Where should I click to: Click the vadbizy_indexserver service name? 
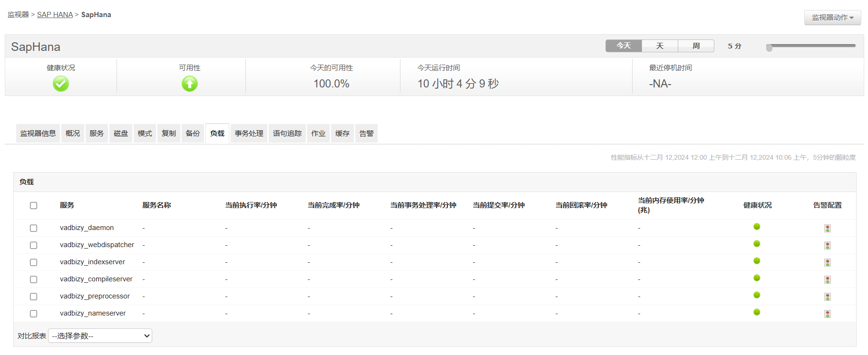pos(92,262)
